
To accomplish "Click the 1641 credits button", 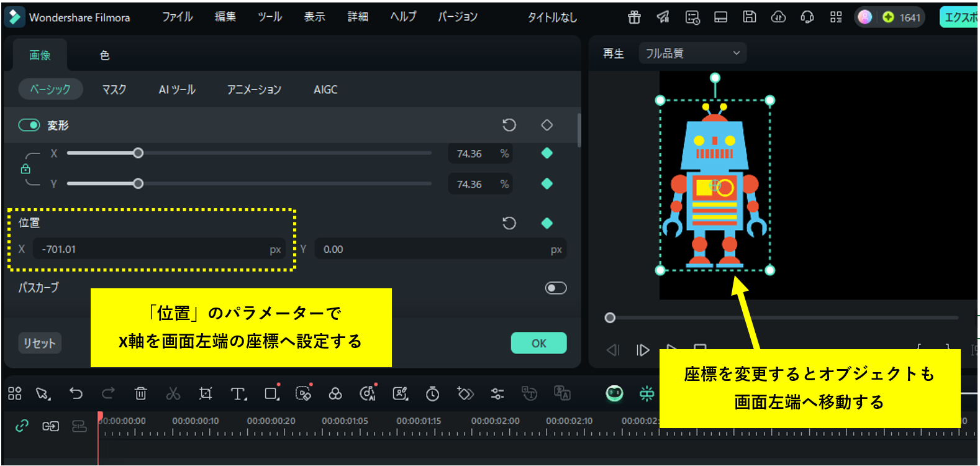I will pyautogui.click(x=902, y=17).
